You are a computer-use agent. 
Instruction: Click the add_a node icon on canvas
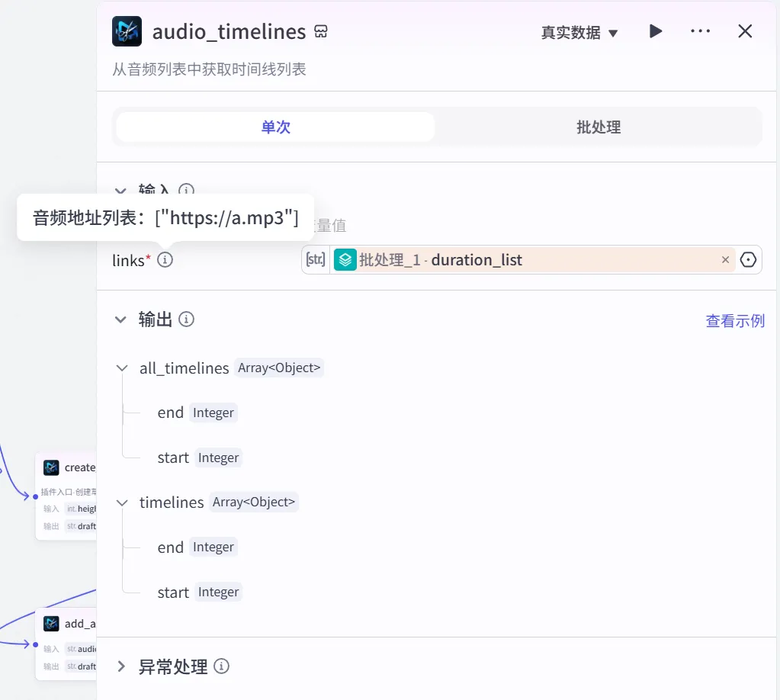[51, 624]
